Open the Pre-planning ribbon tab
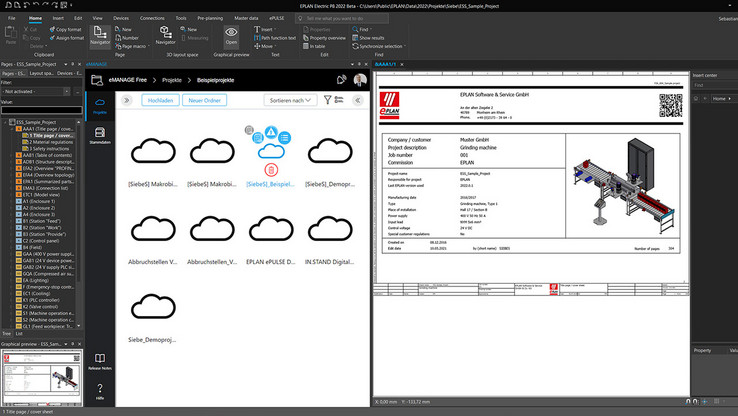Screen dimensions: 738x416 [210, 18]
